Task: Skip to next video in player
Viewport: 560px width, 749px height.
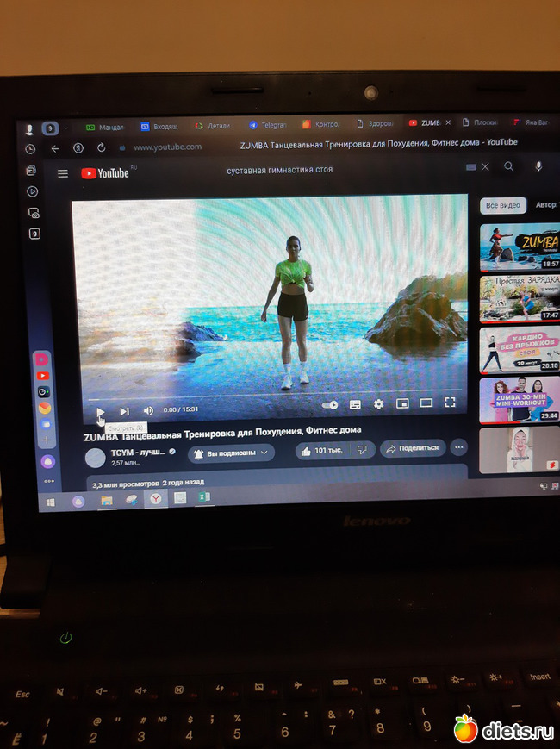Action: (124, 411)
